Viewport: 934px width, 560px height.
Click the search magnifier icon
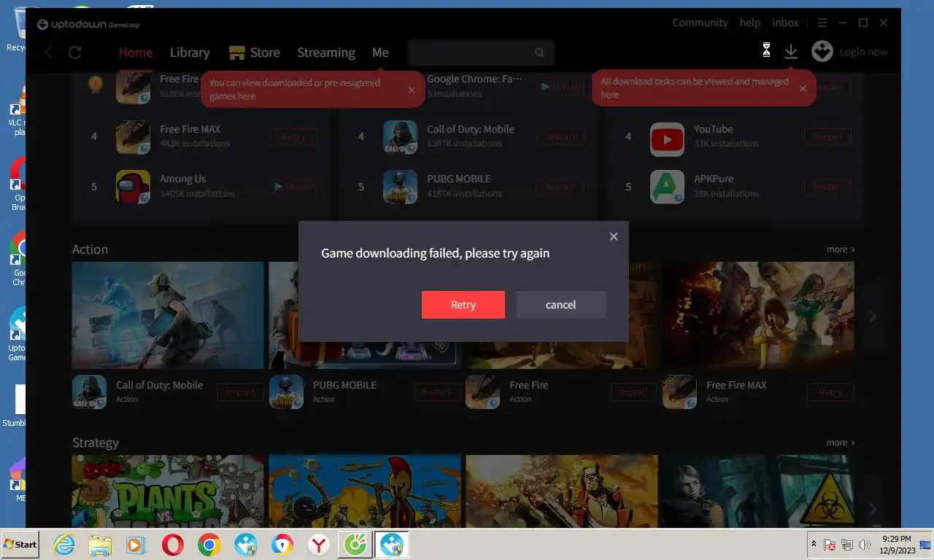point(539,52)
